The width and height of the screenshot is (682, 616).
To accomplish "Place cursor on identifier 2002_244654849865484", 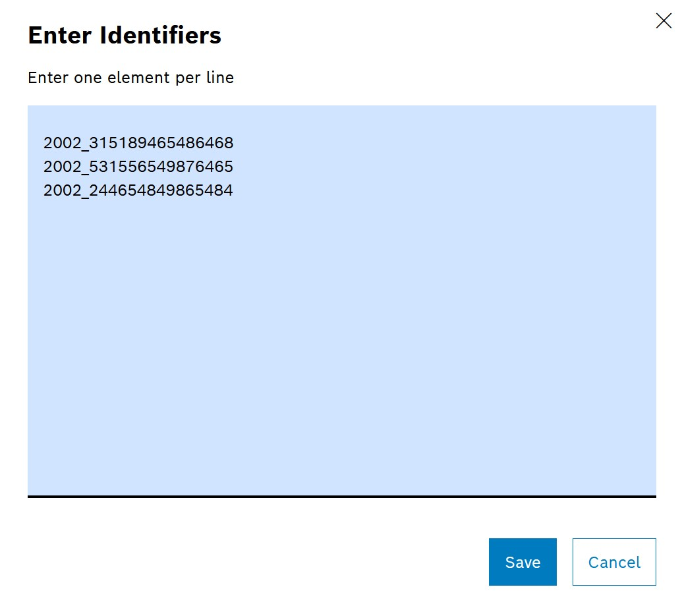I will pyautogui.click(x=138, y=190).
